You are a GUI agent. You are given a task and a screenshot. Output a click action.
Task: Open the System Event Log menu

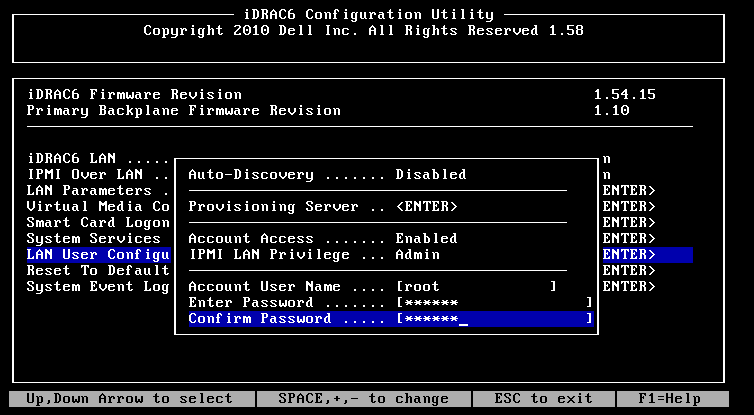(98, 286)
